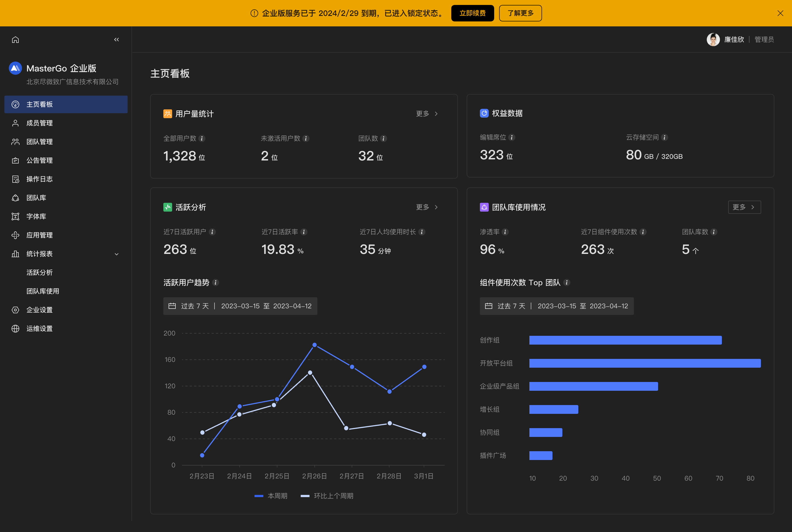Open date range picker under 活跃用户趋势
The height and width of the screenshot is (532, 792).
click(x=240, y=306)
